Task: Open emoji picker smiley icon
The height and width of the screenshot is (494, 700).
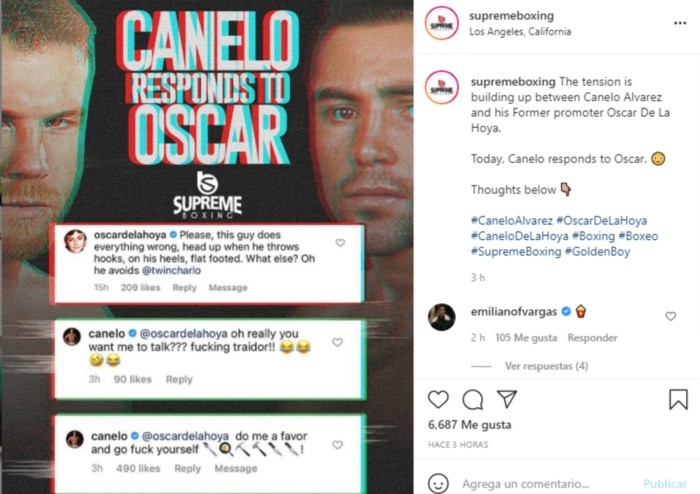Action: (438, 483)
